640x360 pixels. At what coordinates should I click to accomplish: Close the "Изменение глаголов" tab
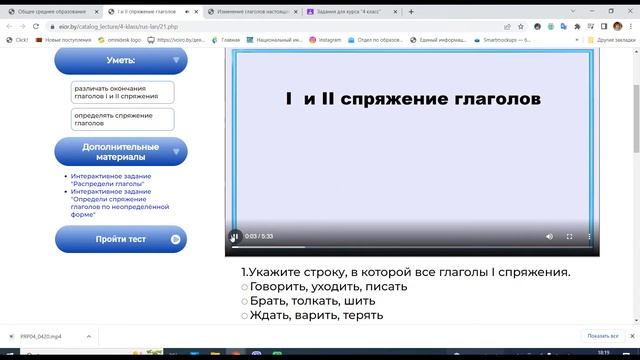point(296,12)
